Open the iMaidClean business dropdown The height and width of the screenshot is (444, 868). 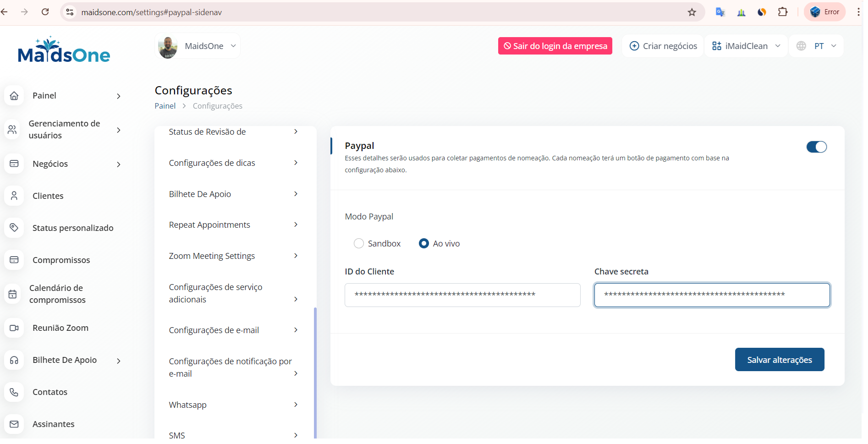(x=746, y=46)
